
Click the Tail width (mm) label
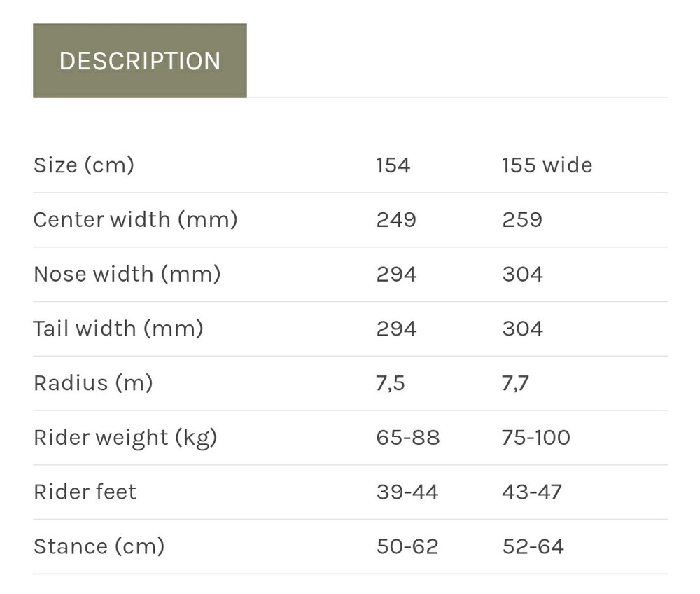click(x=118, y=329)
